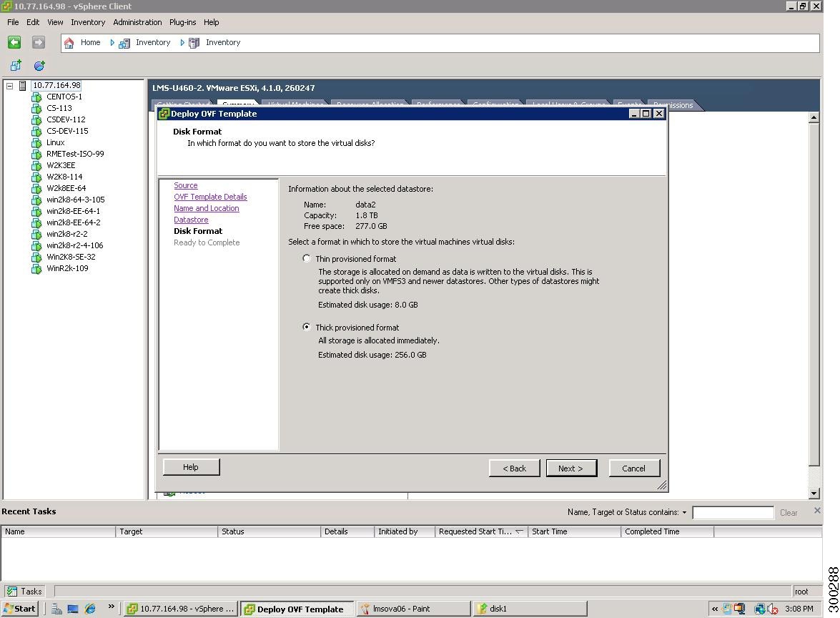The width and height of the screenshot is (840, 618).
Task: Click the new virtual machine toolbar icon
Action: [16, 65]
